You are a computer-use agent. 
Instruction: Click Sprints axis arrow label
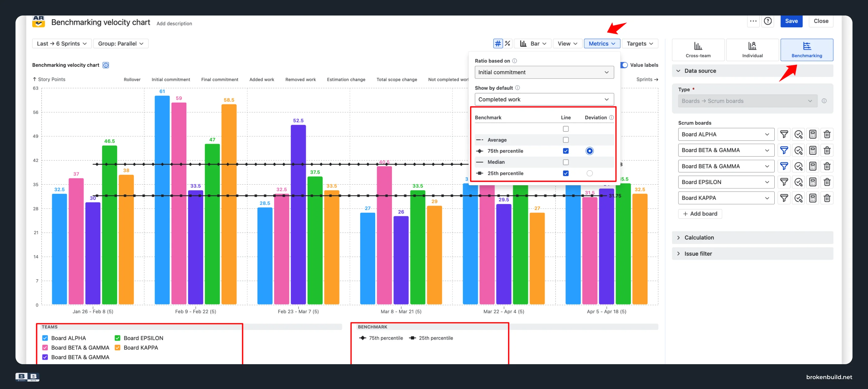pyautogui.click(x=647, y=79)
